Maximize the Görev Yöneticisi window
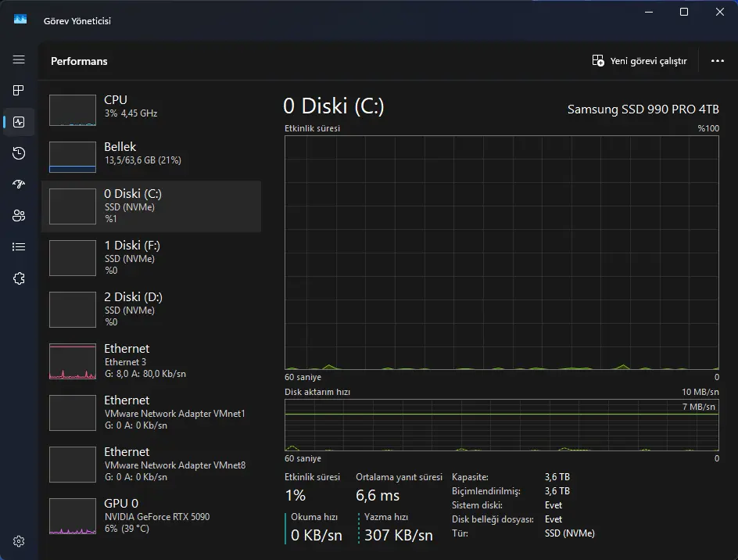This screenshot has width=738, height=560. (x=684, y=12)
